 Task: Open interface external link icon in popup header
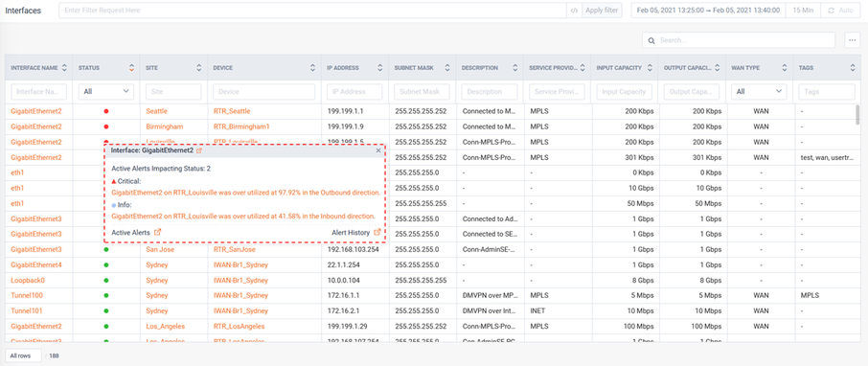pyautogui.click(x=199, y=150)
